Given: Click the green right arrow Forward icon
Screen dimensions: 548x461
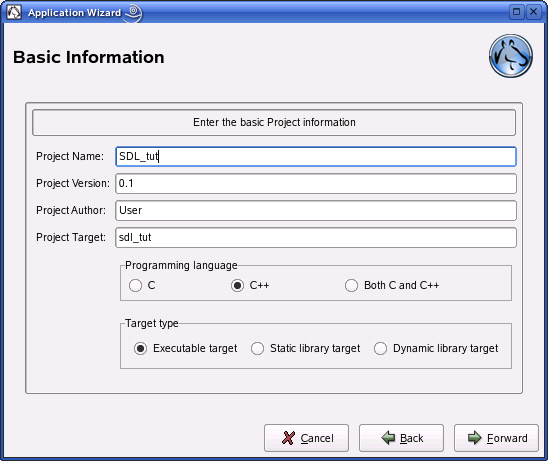Looking at the screenshot, I should [475, 438].
